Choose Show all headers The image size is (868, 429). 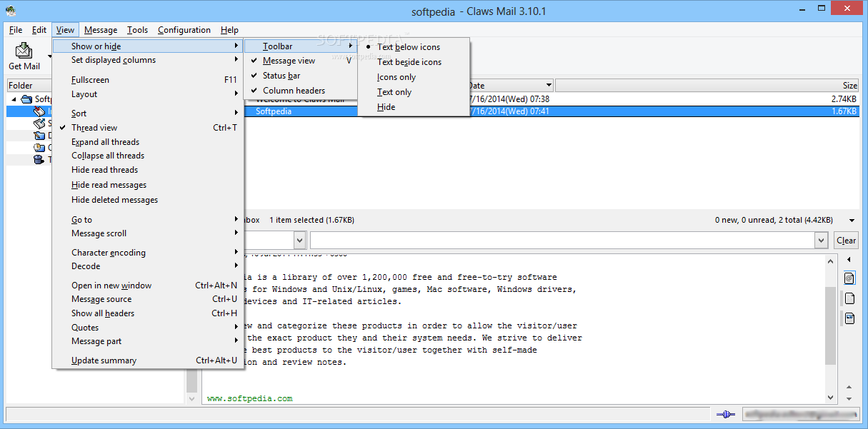pos(149,313)
